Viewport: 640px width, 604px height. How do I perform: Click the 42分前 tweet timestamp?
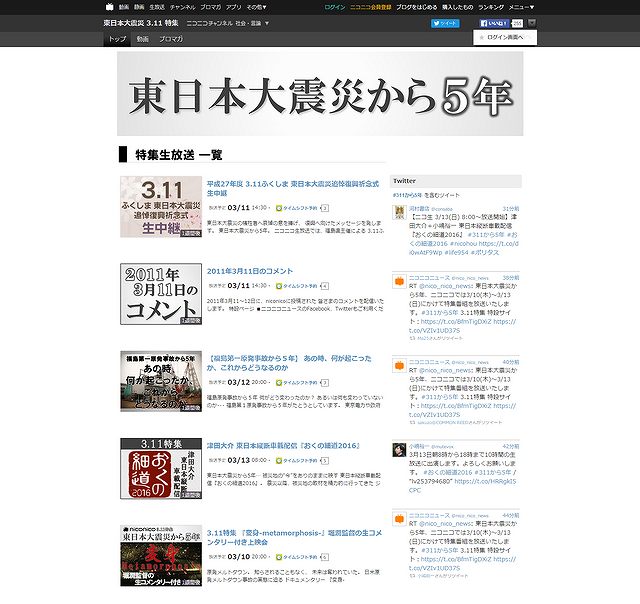[511, 446]
